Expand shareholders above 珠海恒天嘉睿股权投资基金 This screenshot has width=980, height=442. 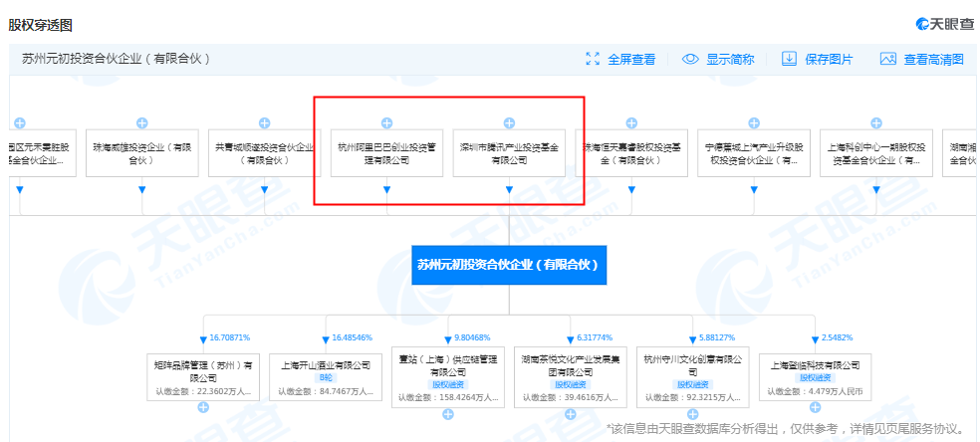[631, 123]
